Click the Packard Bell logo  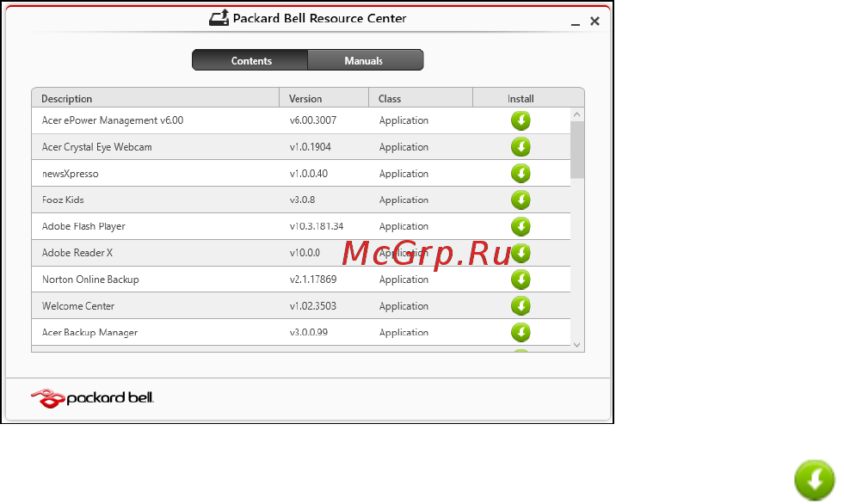coord(92,398)
